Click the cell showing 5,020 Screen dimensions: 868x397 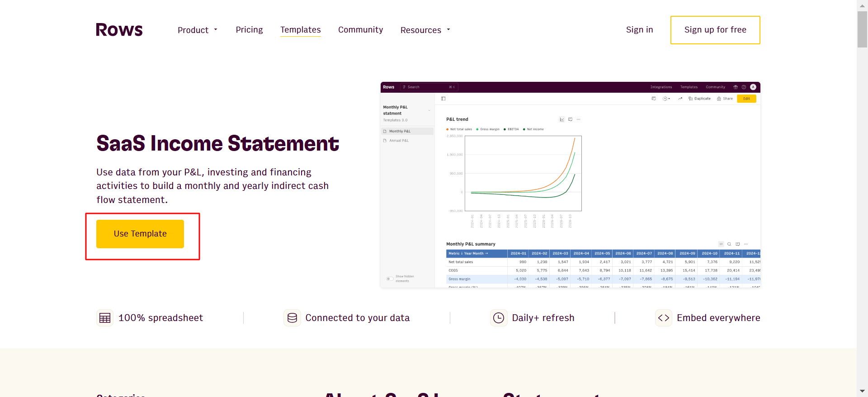[x=518, y=270]
